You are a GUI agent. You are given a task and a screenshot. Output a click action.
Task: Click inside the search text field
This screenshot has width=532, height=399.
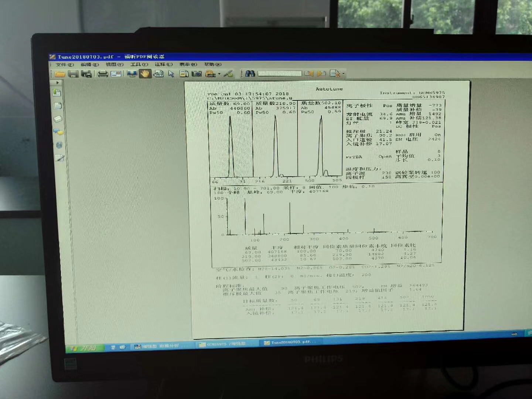(x=279, y=74)
